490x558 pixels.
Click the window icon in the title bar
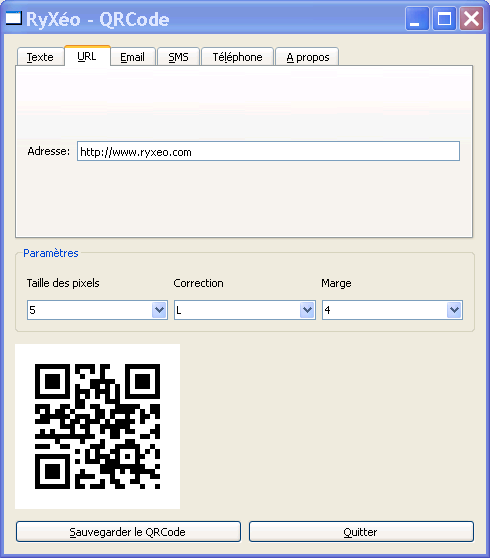pyautogui.click(x=14, y=18)
